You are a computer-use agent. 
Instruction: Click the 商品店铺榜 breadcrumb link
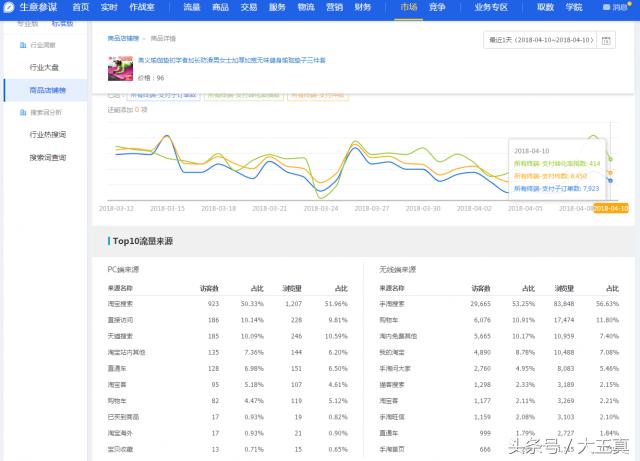click(125, 38)
